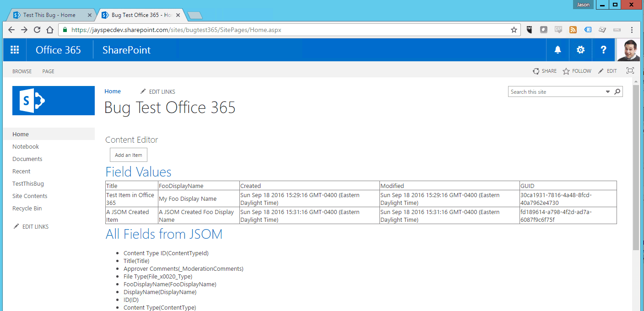
Task: Open Documents from the left sidebar
Action: [27, 159]
